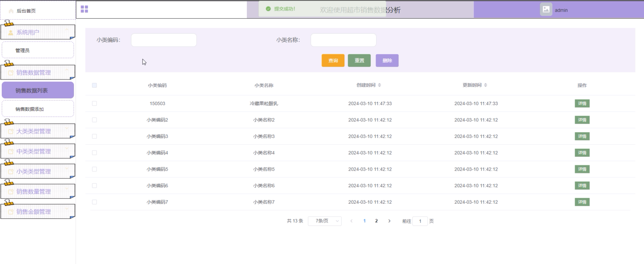The width and height of the screenshot is (644, 264).
Task: Click the green 重置 button
Action: point(360,61)
